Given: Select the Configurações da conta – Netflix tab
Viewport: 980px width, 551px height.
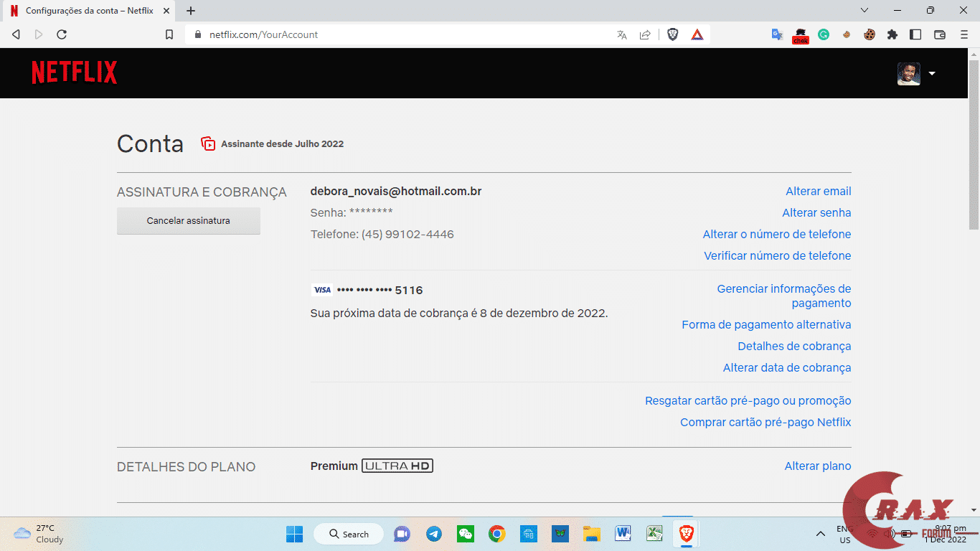Looking at the screenshot, I should point(89,11).
